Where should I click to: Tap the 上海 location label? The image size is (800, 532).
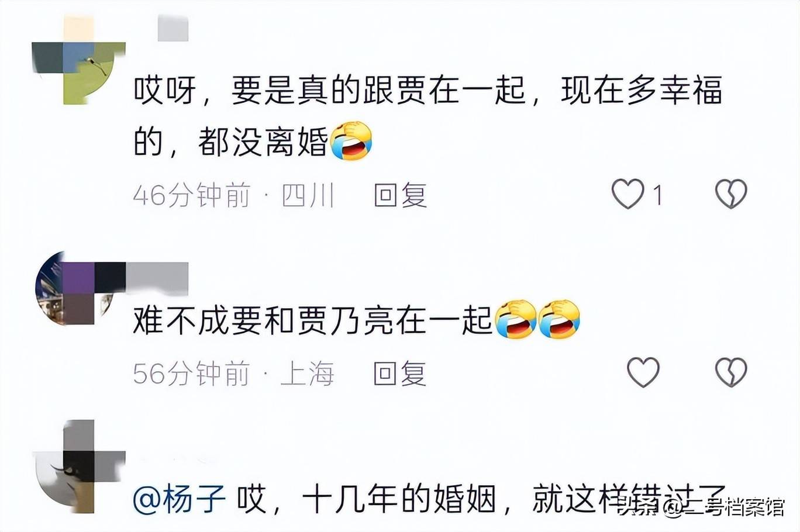[308, 373]
